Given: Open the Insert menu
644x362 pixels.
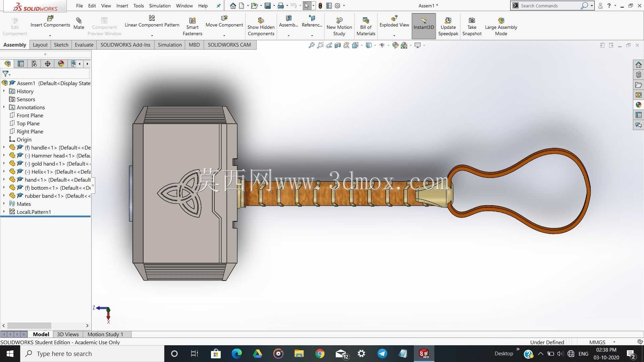Looking at the screenshot, I should [x=122, y=6].
